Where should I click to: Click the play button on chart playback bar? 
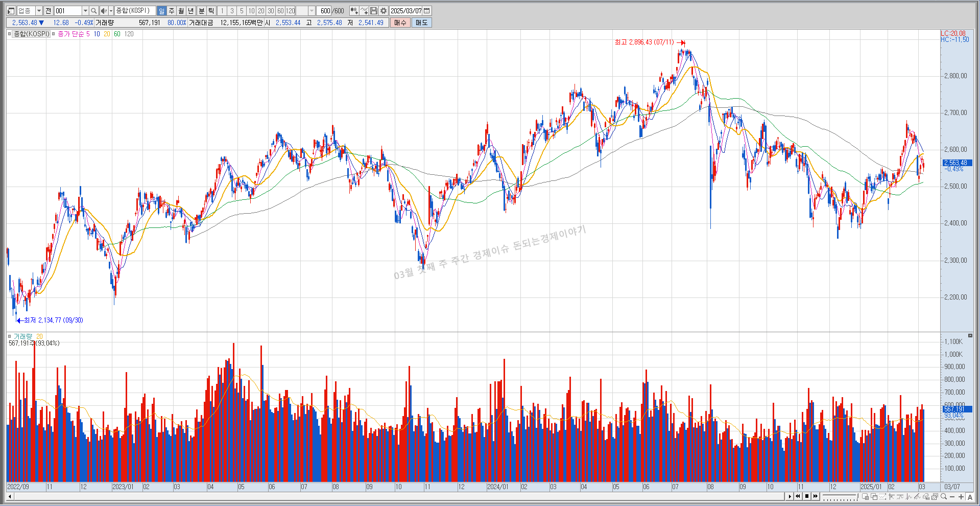point(790,496)
